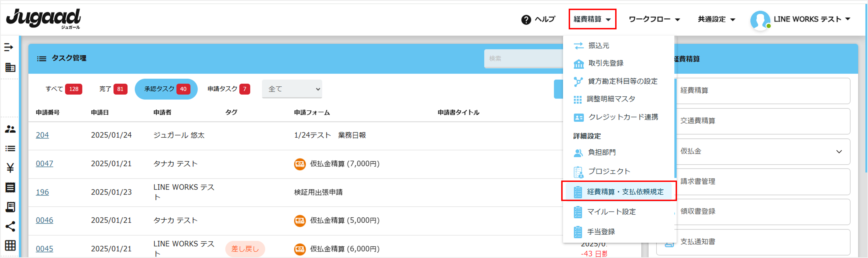The image size is (868, 258).
Task: Expand sidebar with the arrow menu icon
Action: pos(9,47)
